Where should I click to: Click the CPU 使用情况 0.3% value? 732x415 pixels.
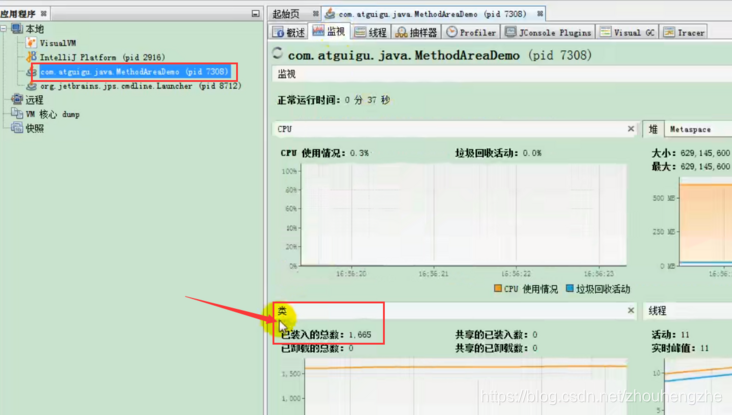[359, 153]
